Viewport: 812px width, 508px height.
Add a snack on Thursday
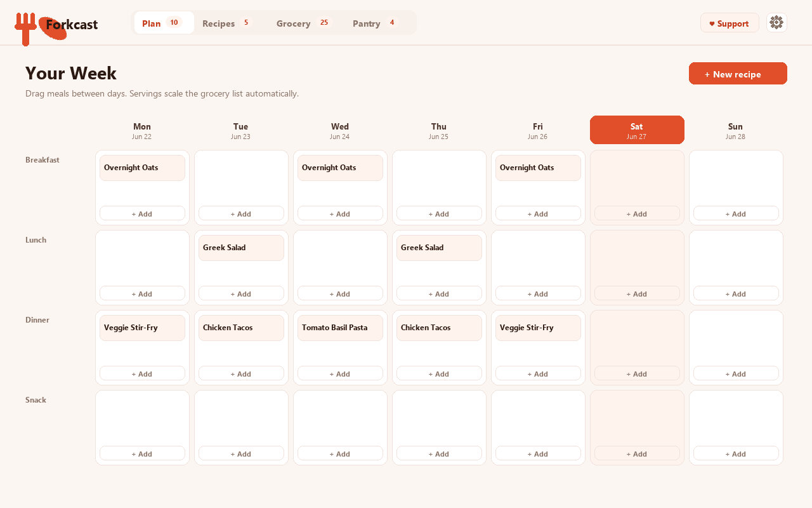[439, 453]
